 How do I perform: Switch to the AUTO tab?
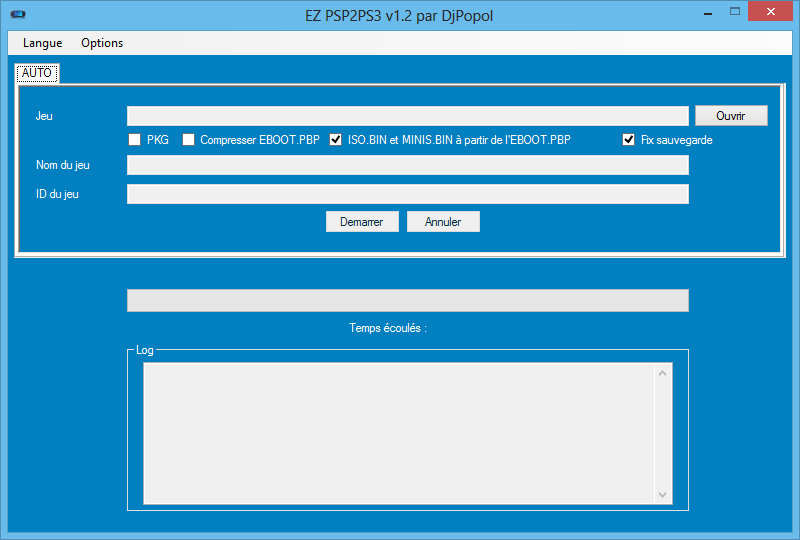click(36, 73)
